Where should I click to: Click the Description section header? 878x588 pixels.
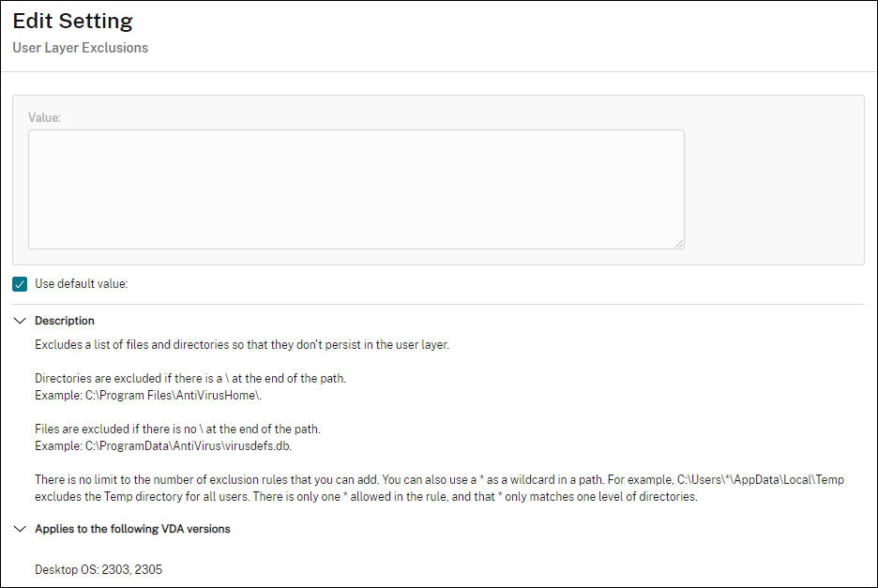(65, 320)
